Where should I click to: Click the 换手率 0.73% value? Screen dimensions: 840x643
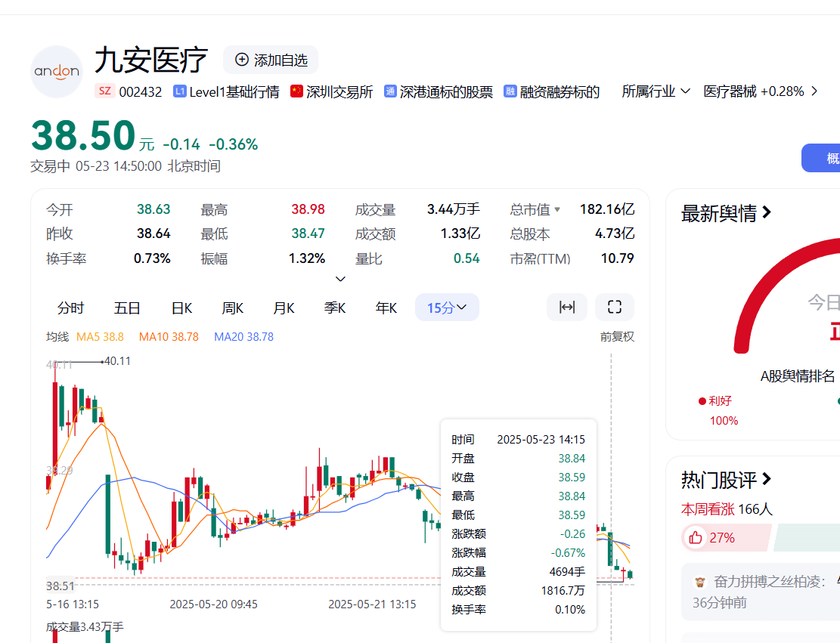(x=152, y=258)
